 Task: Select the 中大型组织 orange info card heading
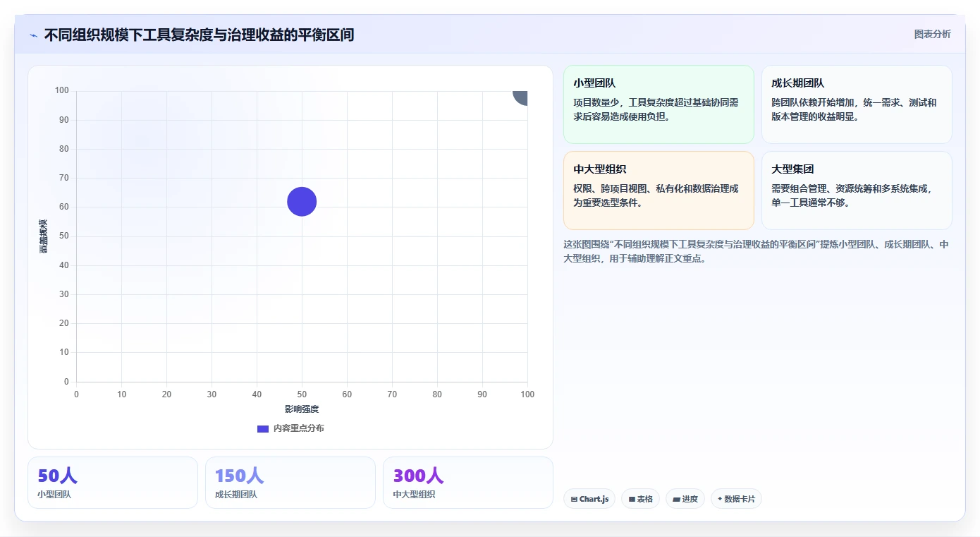click(x=600, y=169)
